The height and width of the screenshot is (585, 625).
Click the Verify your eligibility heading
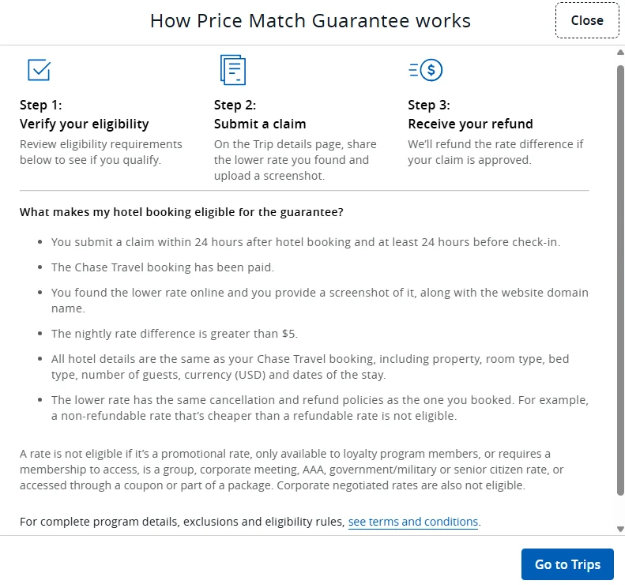coord(84,124)
